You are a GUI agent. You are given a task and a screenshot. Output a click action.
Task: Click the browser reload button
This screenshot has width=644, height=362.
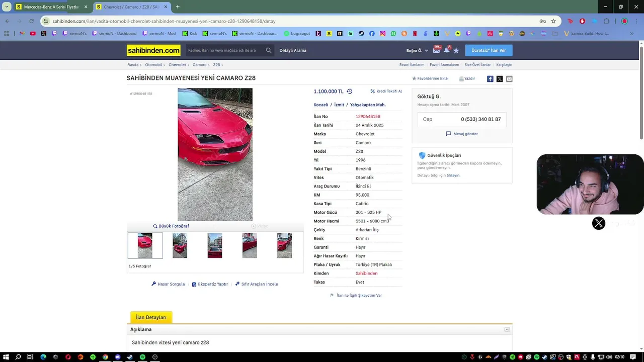(31, 21)
